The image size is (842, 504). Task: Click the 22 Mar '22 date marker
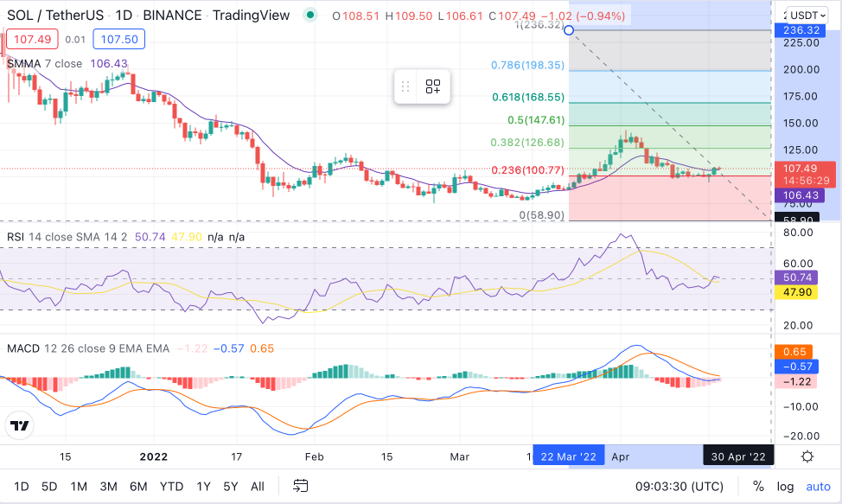click(x=569, y=456)
